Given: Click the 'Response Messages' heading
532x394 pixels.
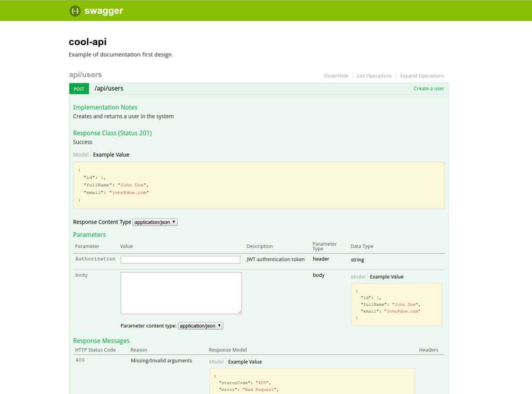Looking at the screenshot, I should pos(101,341).
